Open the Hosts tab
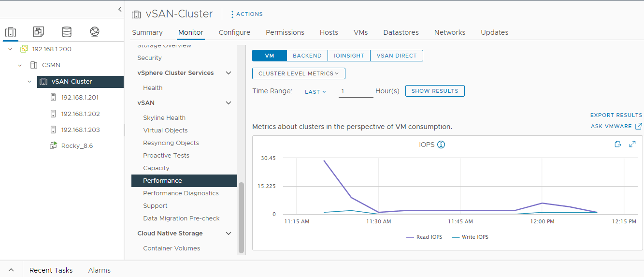The width and height of the screenshot is (644, 277). 329,32
